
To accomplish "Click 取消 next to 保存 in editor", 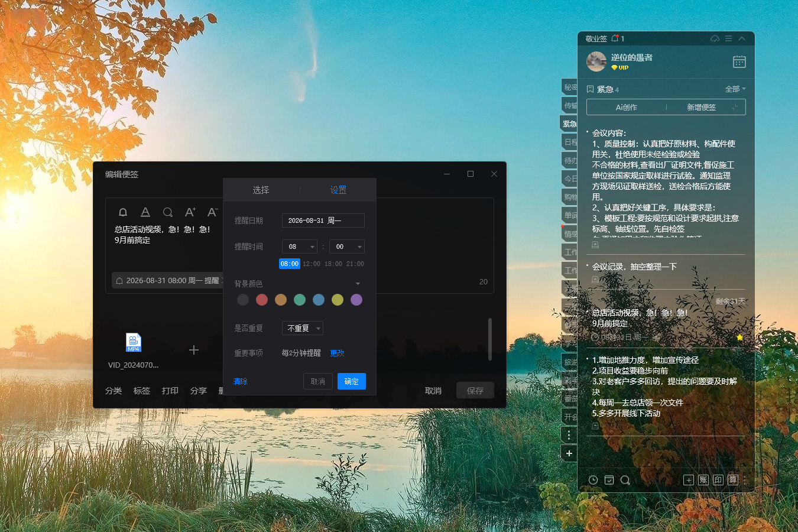I will tap(433, 391).
